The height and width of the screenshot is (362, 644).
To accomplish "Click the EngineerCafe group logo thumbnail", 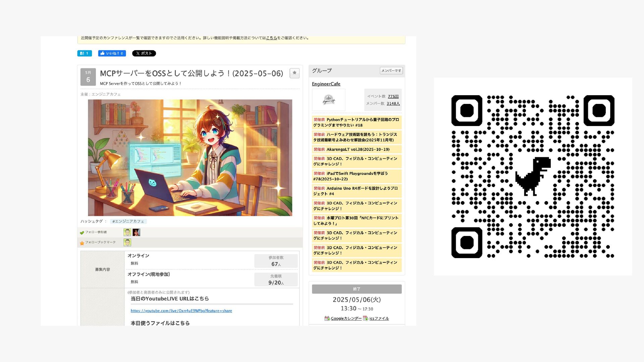I will click(328, 100).
